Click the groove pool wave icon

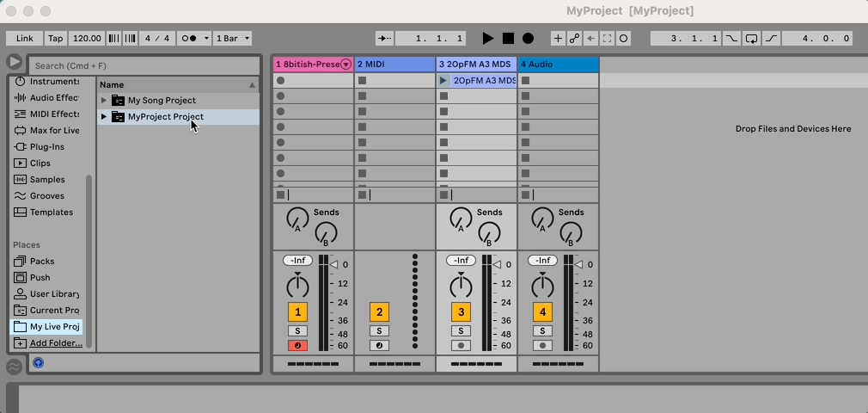pyautogui.click(x=15, y=367)
